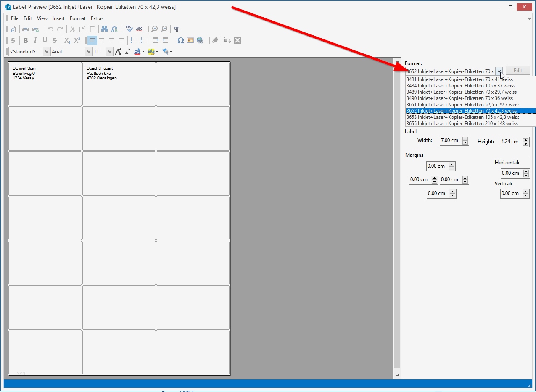Click the Redo arrow icon
The image size is (536, 392).
[x=60, y=29]
